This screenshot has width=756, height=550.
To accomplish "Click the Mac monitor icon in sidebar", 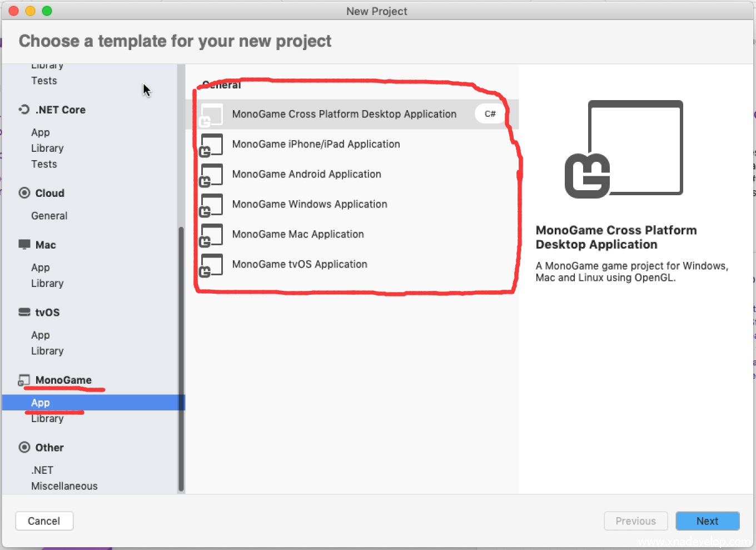I will click(x=24, y=245).
